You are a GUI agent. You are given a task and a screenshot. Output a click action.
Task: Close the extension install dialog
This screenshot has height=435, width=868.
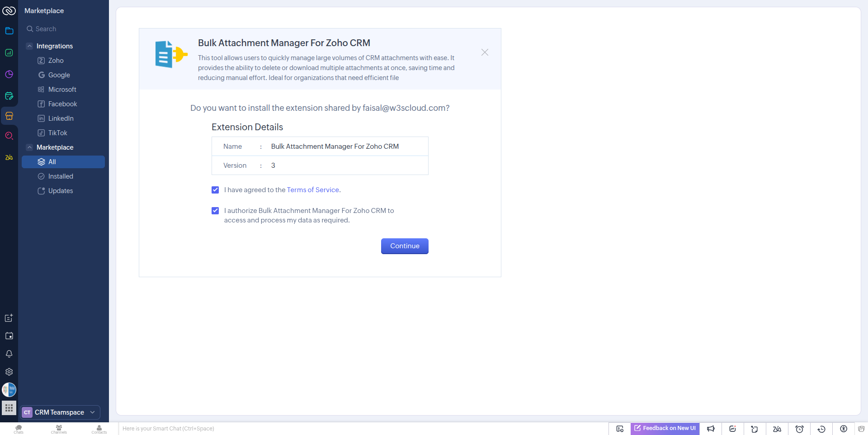point(485,52)
